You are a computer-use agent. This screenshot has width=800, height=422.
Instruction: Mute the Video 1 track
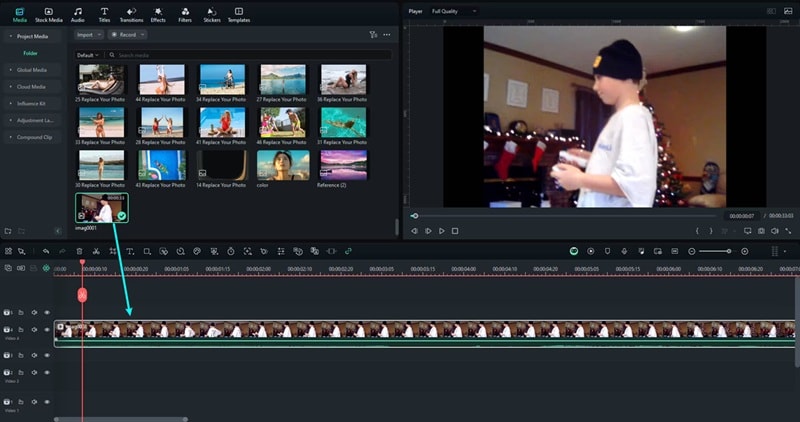tap(34, 402)
